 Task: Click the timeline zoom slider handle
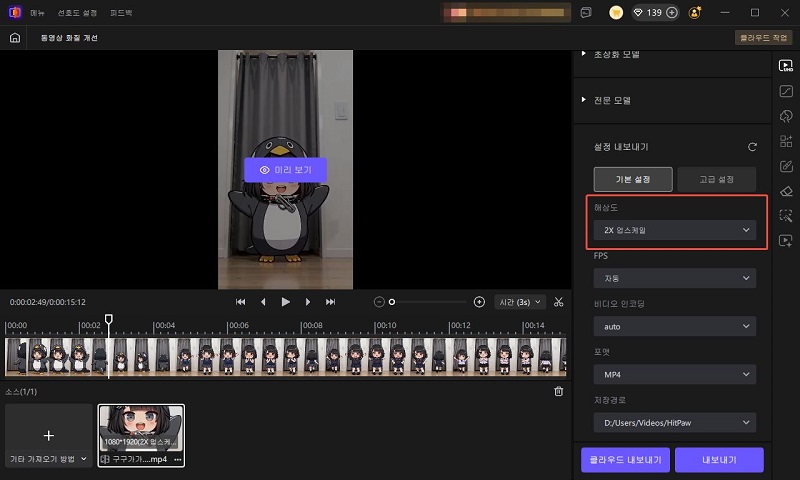click(392, 302)
